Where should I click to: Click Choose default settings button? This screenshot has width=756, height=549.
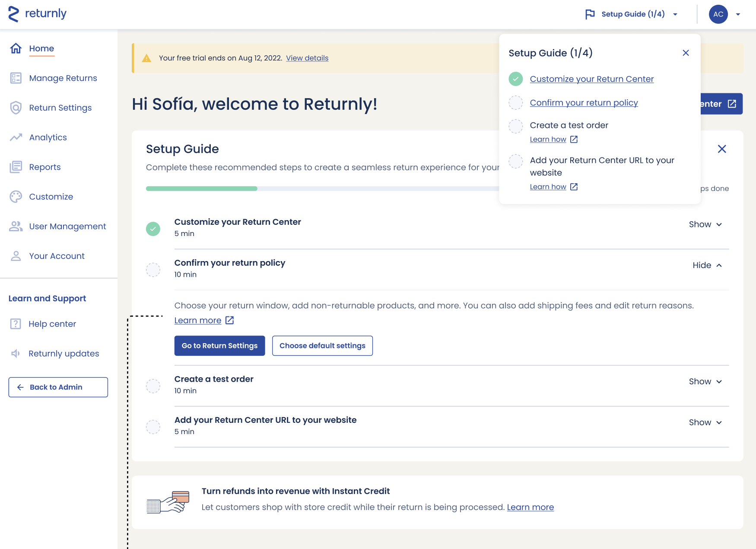click(x=322, y=346)
